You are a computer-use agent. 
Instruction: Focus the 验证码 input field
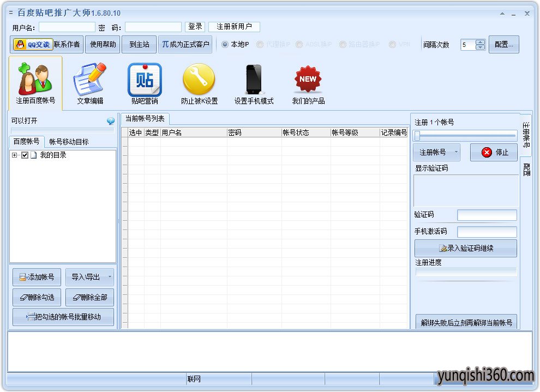[487, 215]
